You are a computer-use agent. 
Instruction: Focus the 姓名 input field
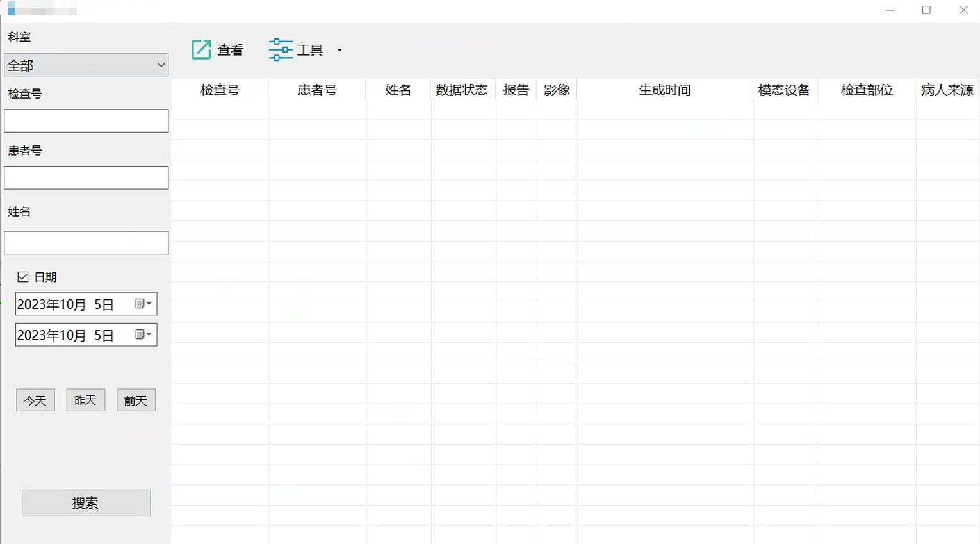(x=86, y=243)
